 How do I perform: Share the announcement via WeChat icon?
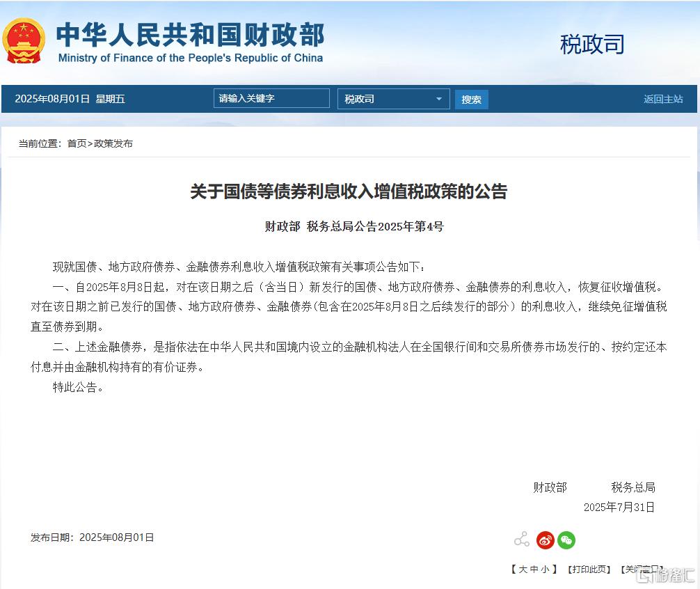point(566,540)
